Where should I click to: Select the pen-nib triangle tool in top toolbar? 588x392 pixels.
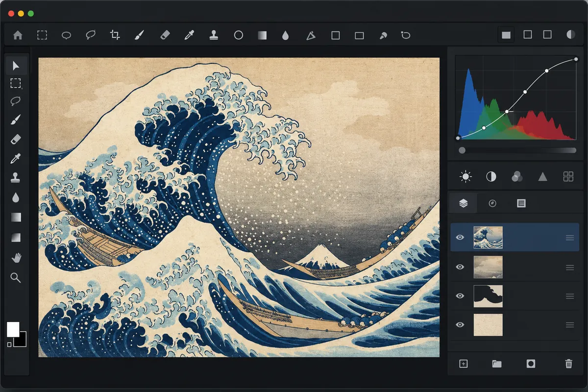tap(311, 35)
